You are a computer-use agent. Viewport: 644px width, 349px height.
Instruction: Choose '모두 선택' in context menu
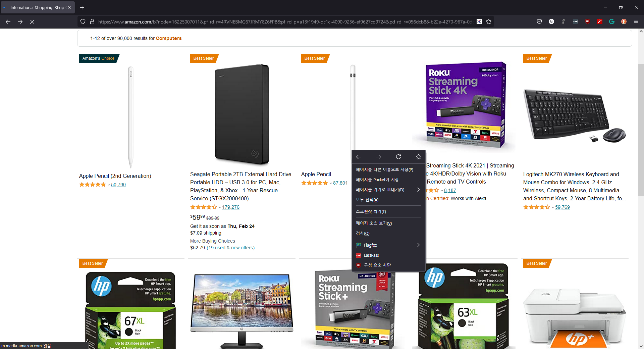coord(388,200)
